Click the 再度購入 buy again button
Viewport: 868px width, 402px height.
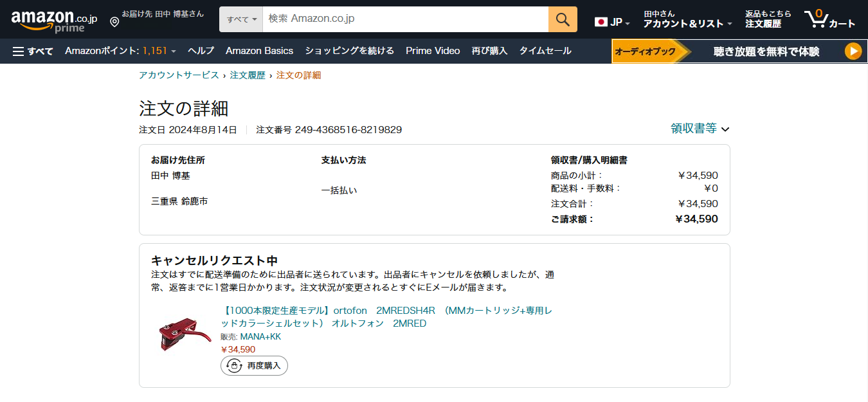(254, 365)
